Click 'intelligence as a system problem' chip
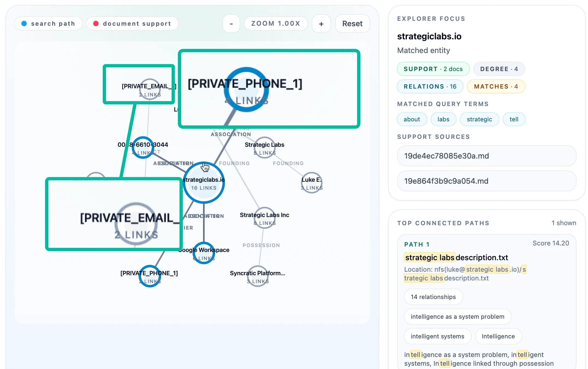This screenshot has width=588, height=369. tap(457, 317)
